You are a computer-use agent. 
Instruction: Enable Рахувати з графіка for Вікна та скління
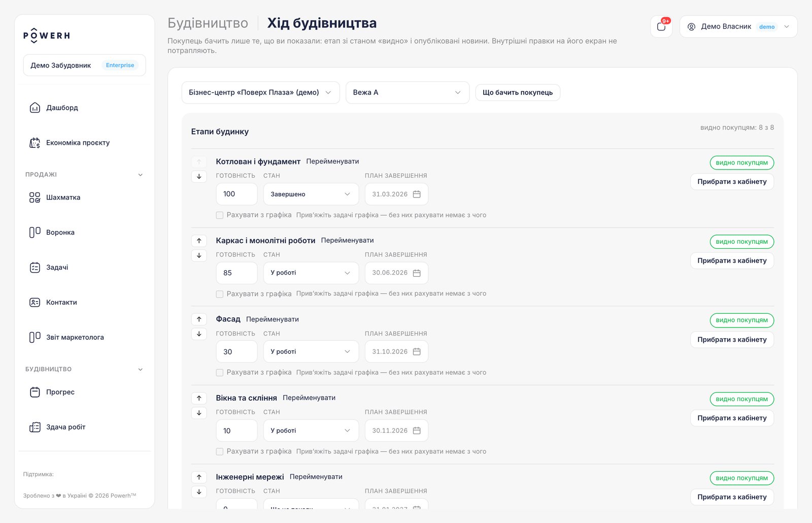(x=220, y=451)
